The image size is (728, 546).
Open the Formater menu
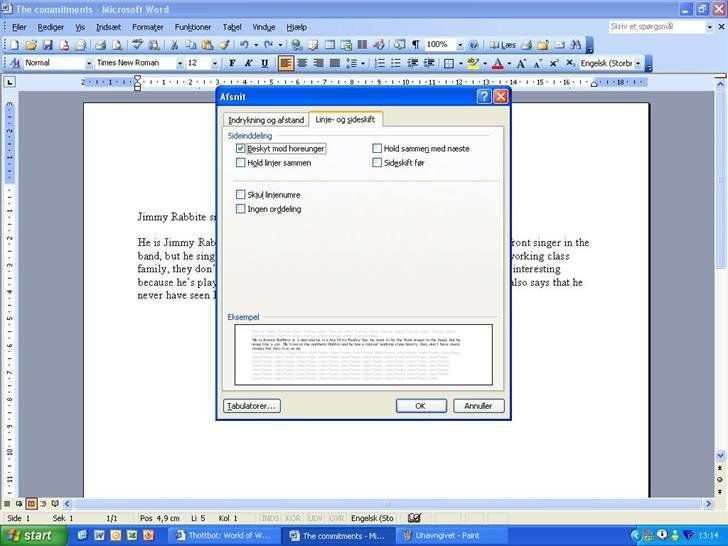pyautogui.click(x=148, y=27)
